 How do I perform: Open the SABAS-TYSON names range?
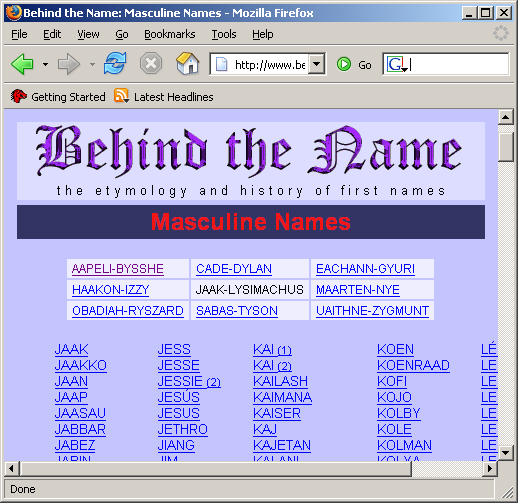[237, 311]
